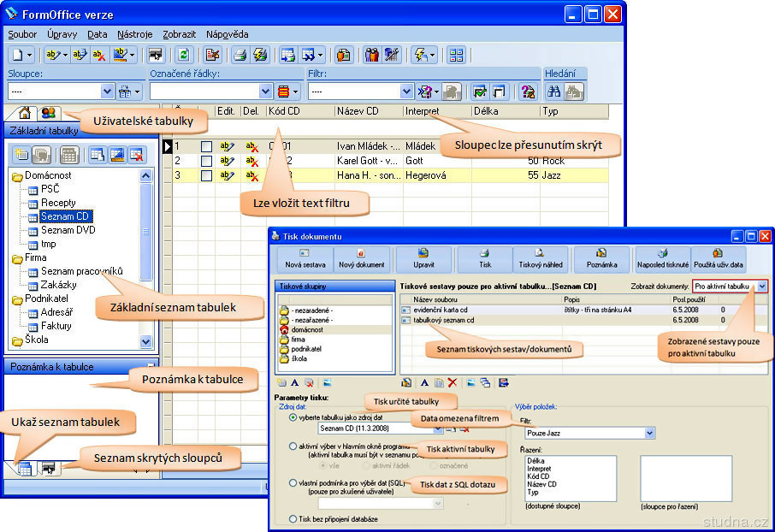Select 'podnikatel' group in Tiskové skupiny
This screenshot has height=532, width=775.
pyautogui.click(x=306, y=349)
